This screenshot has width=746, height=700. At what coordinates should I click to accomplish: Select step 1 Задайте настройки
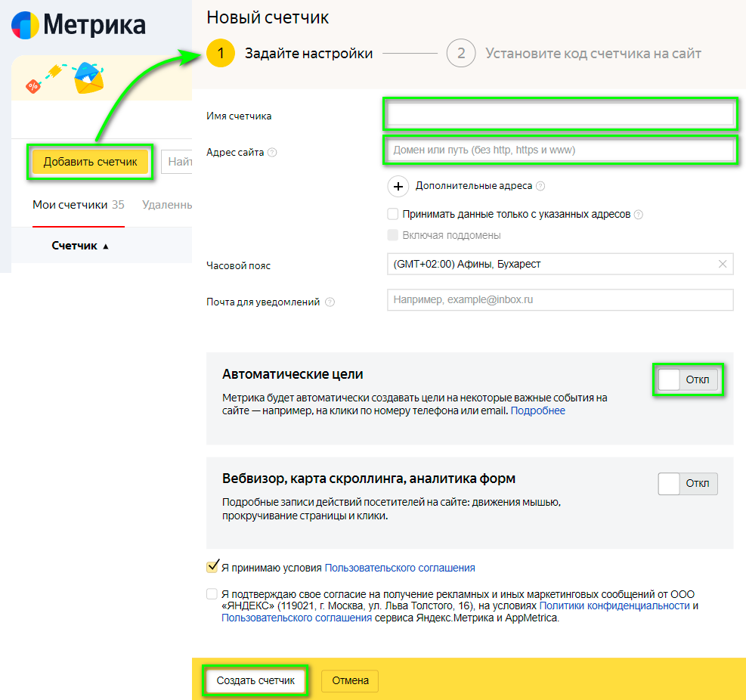coord(289,54)
